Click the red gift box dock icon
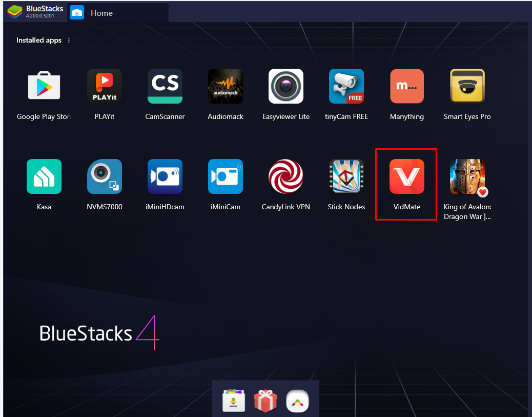Screen dimensions: 532x417 [265, 401]
